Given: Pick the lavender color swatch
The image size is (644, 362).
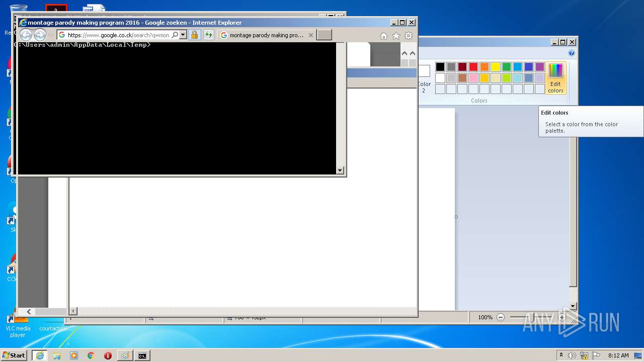Looking at the screenshot, I should coord(540,78).
